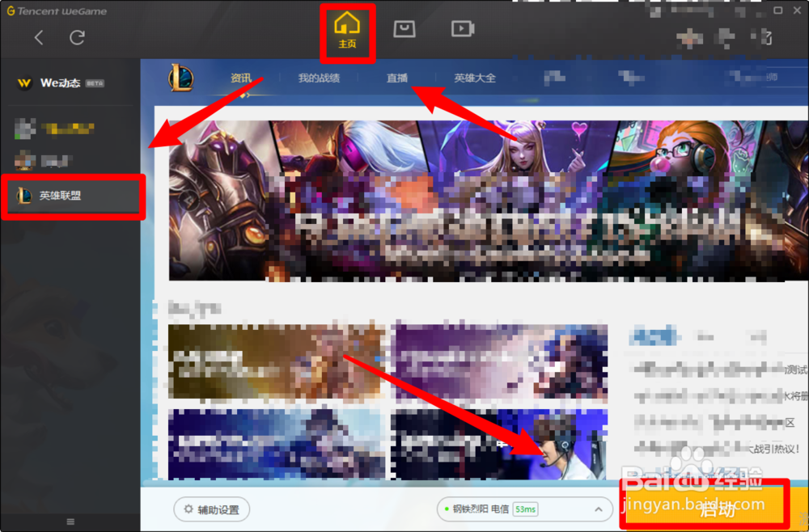Maximize the WeGame window
The width and height of the screenshot is (809, 532).
point(777,11)
